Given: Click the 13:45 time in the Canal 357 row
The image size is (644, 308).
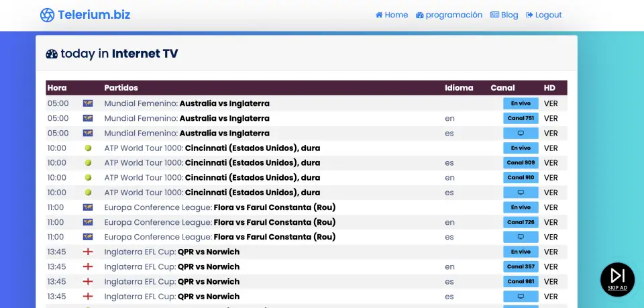Looking at the screenshot, I should [x=56, y=266].
